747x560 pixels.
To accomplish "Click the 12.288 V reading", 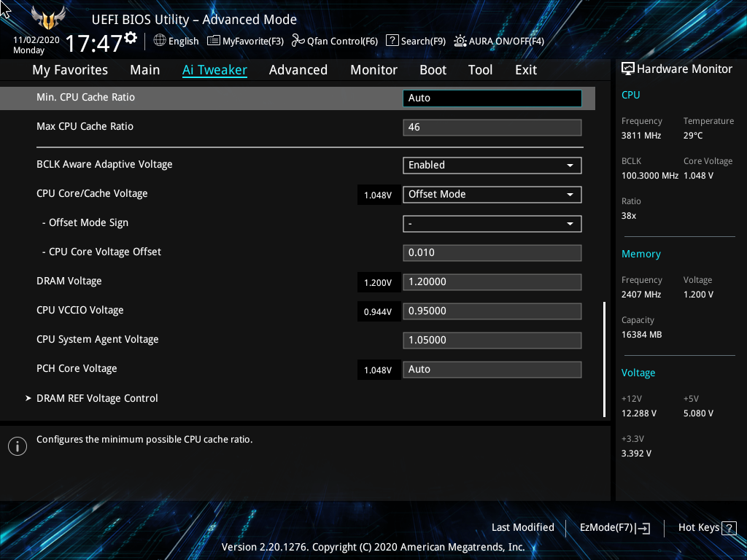I will coord(639,413).
